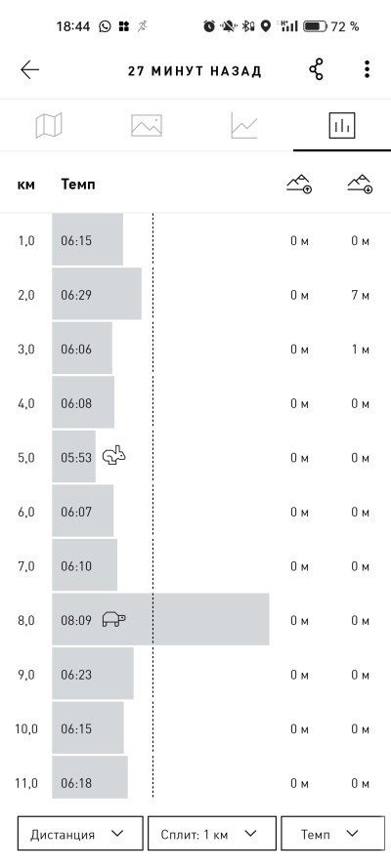Open the Сплит: 1 км dropdown

coord(211,834)
